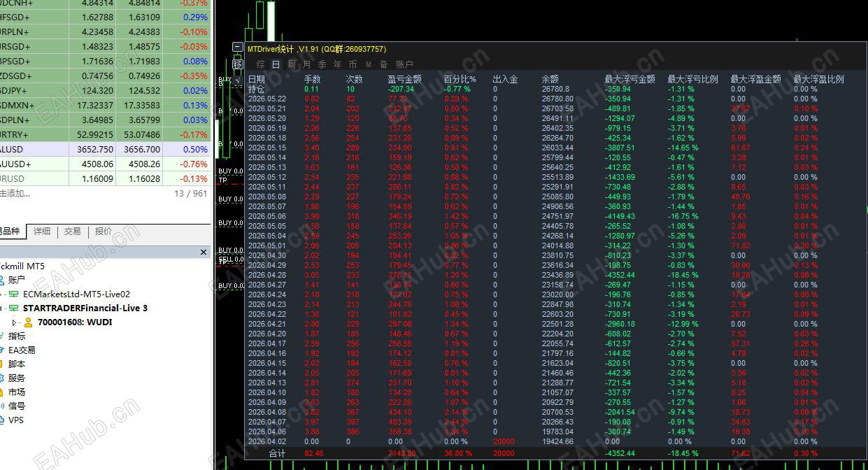This screenshot has height=470, width=868.
Task: Click the 手数 column header
Action: pyautogui.click(x=313, y=80)
